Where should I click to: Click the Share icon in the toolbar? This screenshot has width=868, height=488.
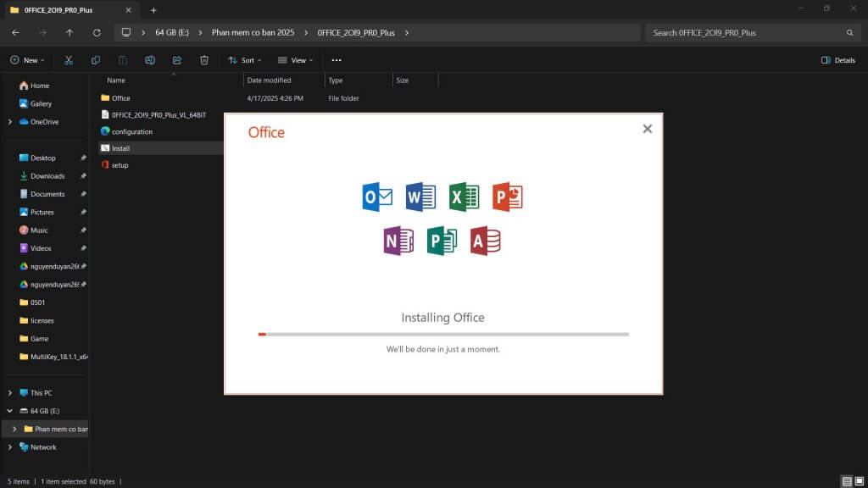click(x=176, y=60)
